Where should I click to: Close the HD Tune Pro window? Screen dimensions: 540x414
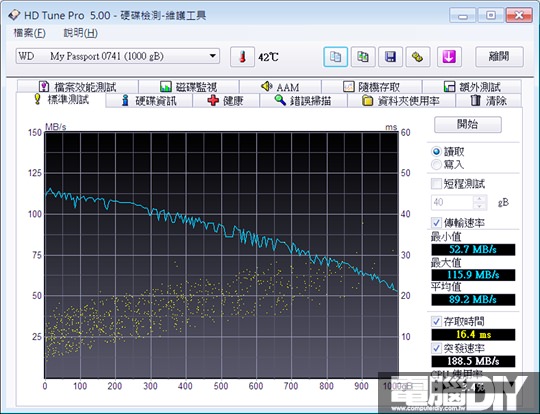pyautogui.click(x=519, y=15)
